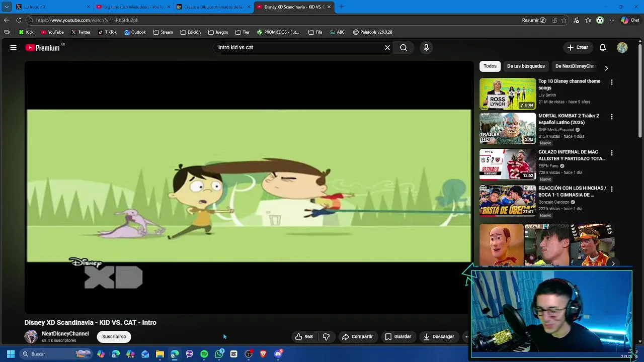The height and width of the screenshot is (362, 644).
Task: Open the Outlook bookmark
Action: pyautogui.click(x=135, y=32)
